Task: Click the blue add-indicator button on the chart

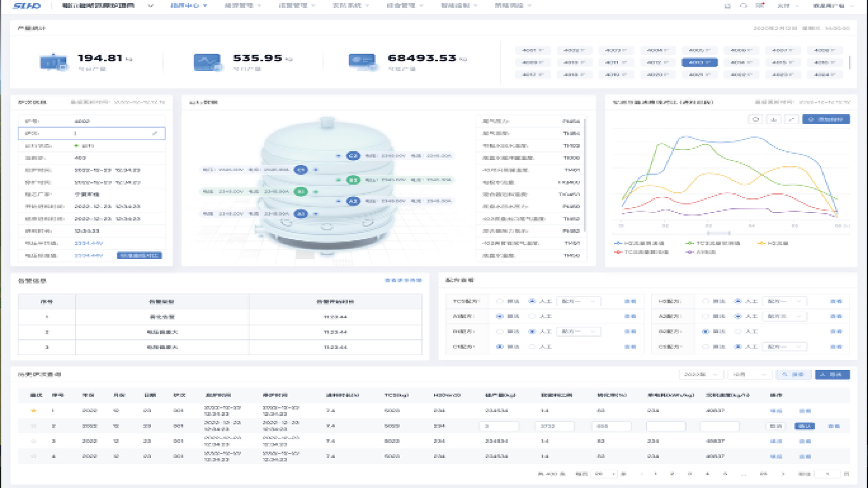Action: (x=826, y=119)
